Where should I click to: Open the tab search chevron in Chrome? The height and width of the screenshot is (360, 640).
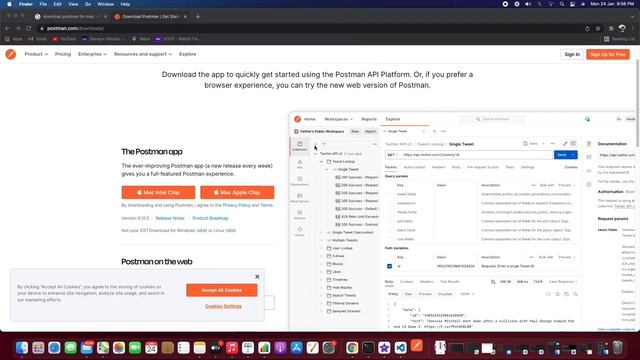(633, 17)
